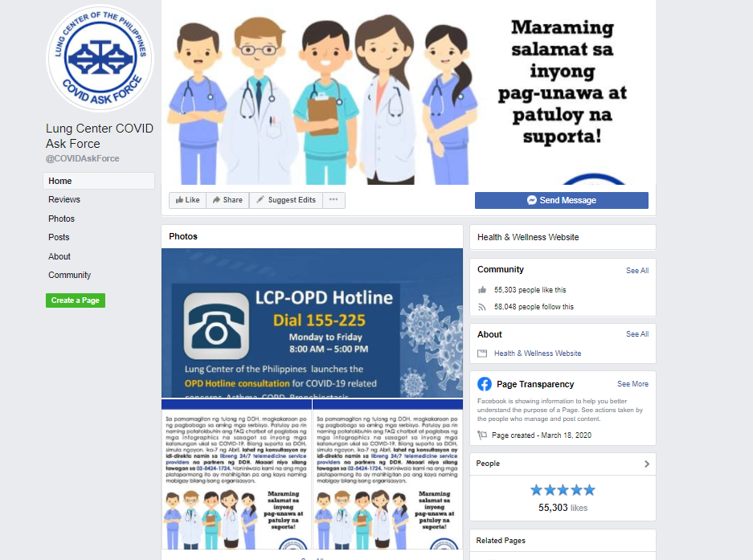
Task: Share this page via Share button
Action: pyautogui.click(x=227, y=200)
